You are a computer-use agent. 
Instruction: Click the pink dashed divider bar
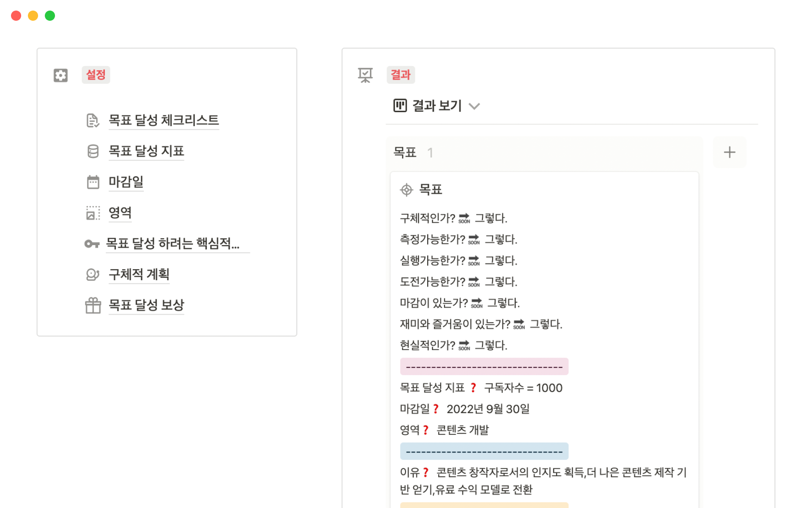tap(484, 367)
